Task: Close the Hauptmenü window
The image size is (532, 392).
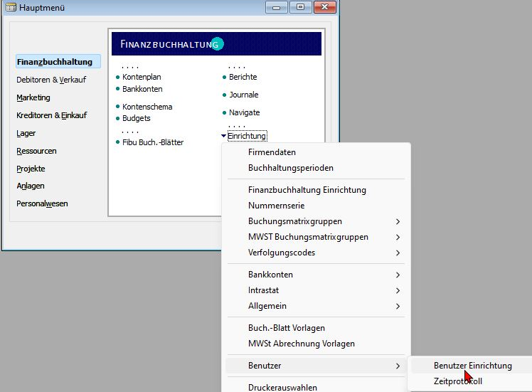Action: coord(325,7)
